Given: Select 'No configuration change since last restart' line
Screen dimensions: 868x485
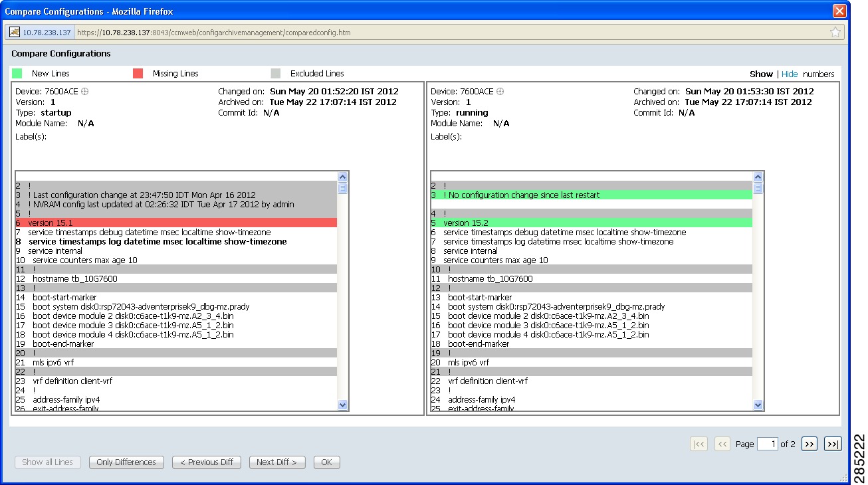Looking at the screenshot, I should 592,195.
